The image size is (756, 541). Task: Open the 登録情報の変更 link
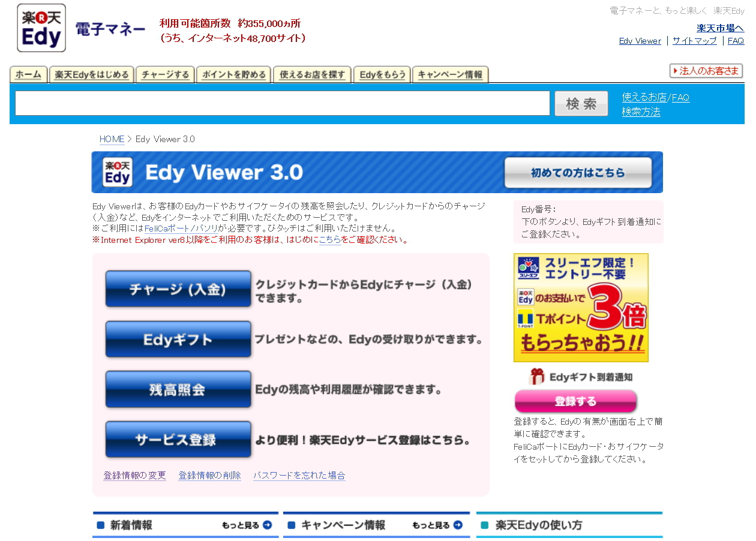click(x=134, y=476)
